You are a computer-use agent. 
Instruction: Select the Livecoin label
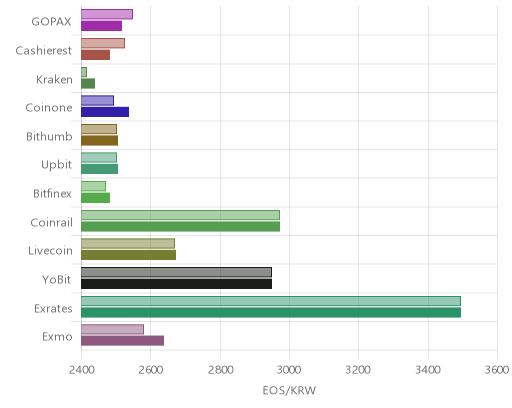pyautogui.click(x=50, y=250)
